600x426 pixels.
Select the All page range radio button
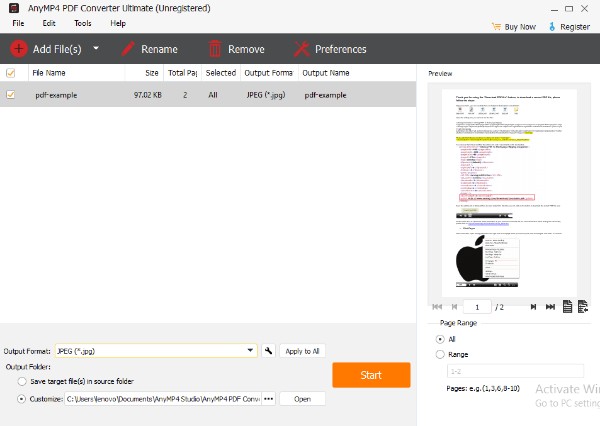[440, 339]
